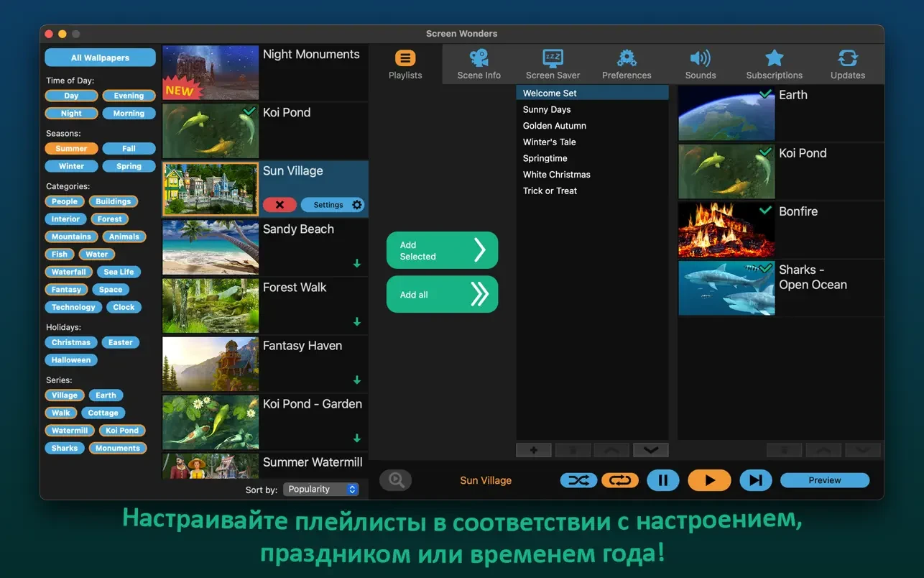Toggle the Summer season filter

pos(71,149)
